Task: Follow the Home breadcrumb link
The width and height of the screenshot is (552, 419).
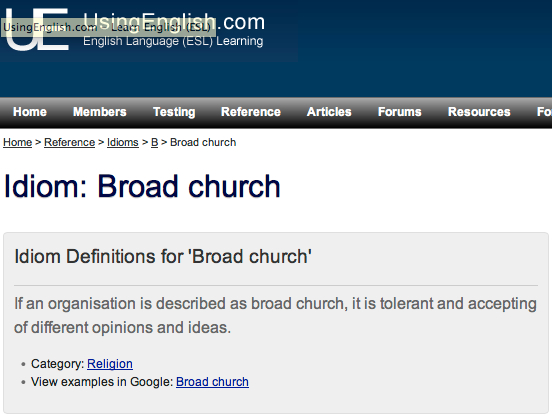Action: coord(18,143)
